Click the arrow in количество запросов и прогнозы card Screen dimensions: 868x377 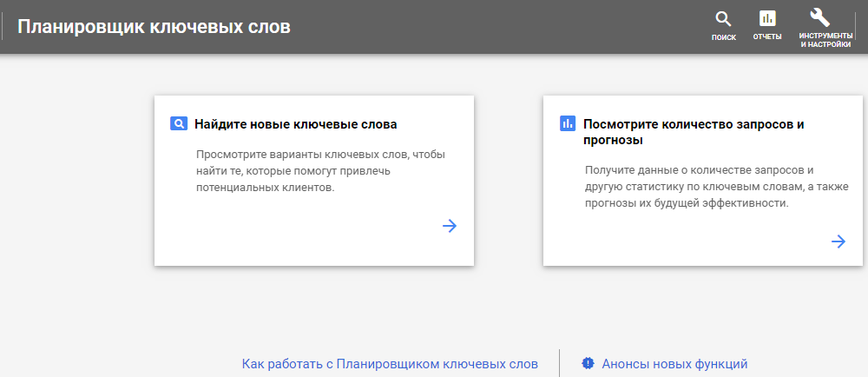pyautogui.click(x=838, y=241)
